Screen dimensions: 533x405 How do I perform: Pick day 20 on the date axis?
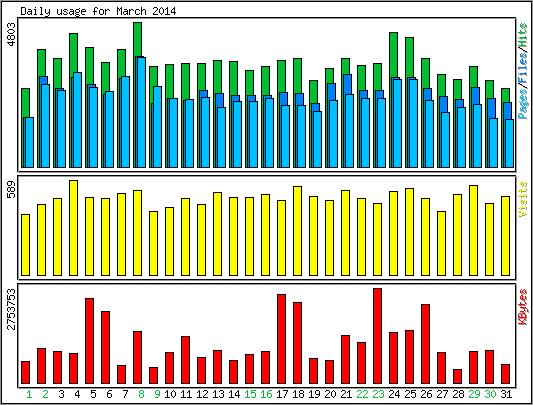coord(330,394)
